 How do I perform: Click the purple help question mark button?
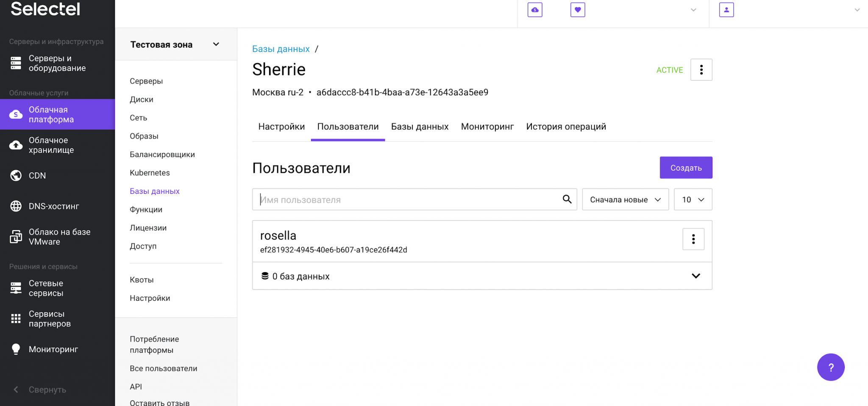[x=830, y=367]
